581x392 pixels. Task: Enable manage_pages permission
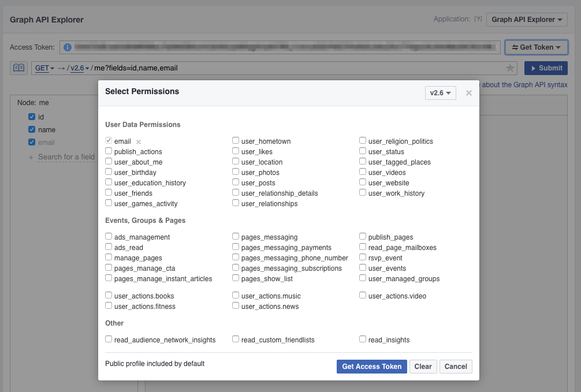(x=109, y=257)
